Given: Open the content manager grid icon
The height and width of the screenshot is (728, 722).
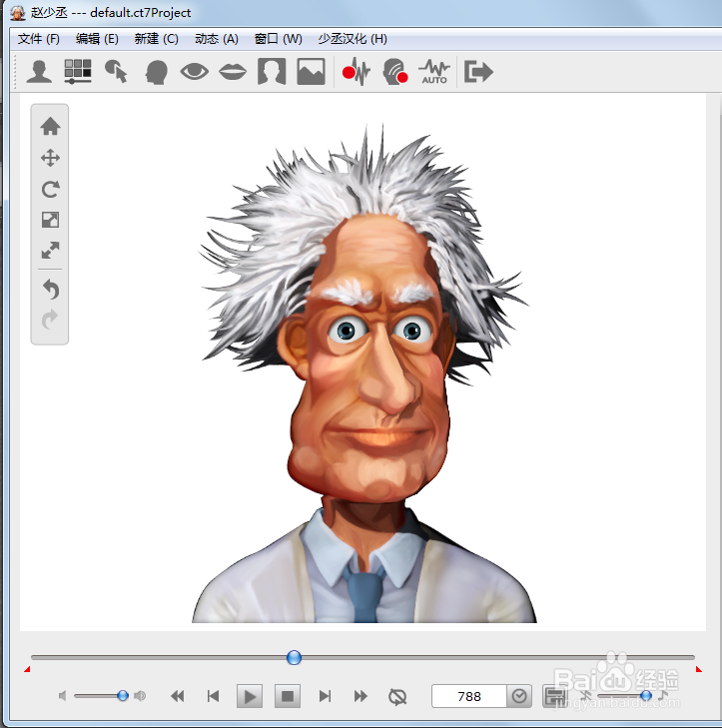Looking at the screenshot, I should 78,72.
